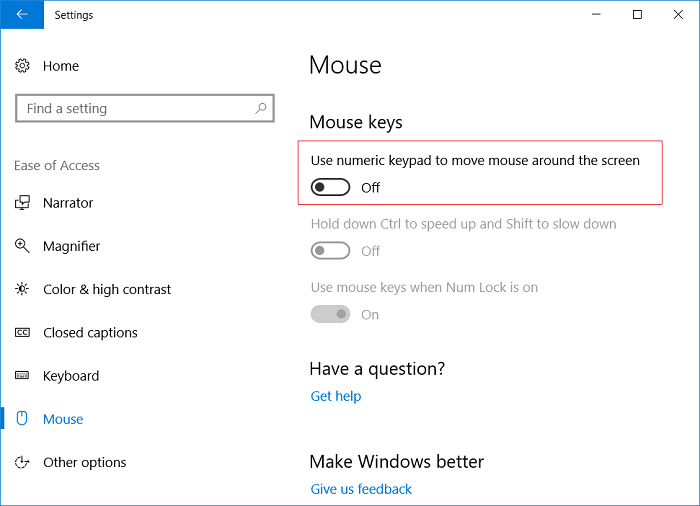Maximize the Settings window
The height and width of the screenshot is (506, 700).
(637, 15)
